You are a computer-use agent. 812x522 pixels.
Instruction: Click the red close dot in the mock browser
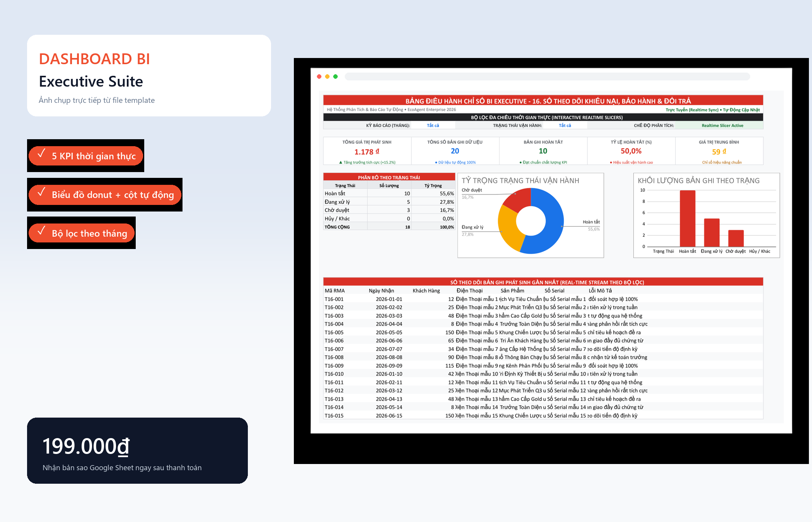click(x=319, y=77)
